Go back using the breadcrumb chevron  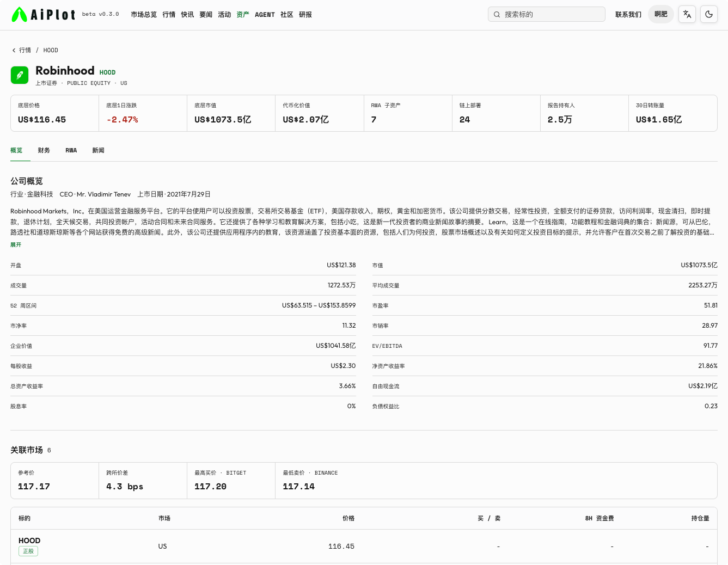(14, 50)
